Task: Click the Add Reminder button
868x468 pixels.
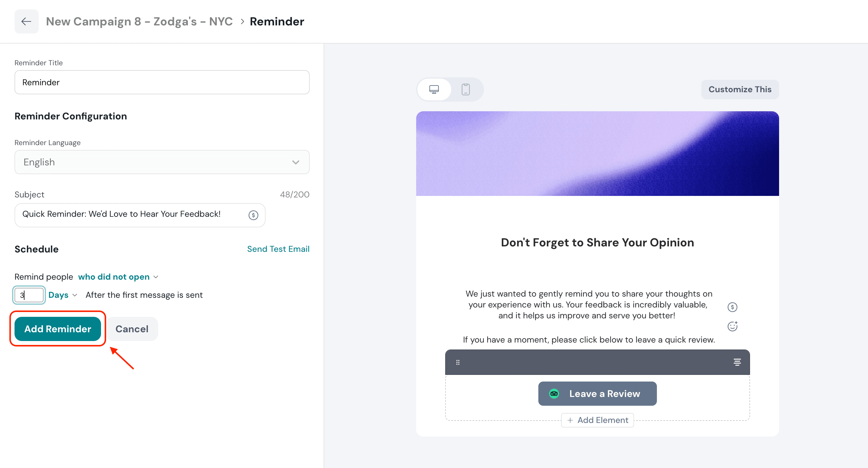Action: [58, 329]
